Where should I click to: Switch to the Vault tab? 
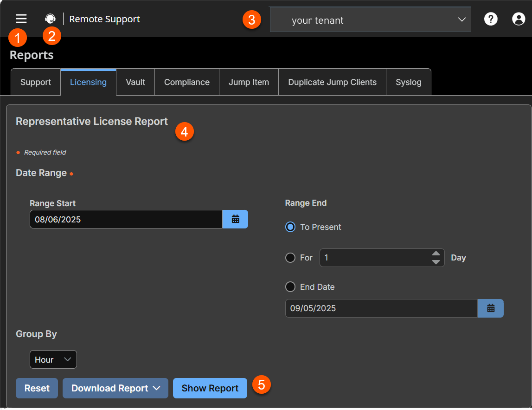[135, 82]
